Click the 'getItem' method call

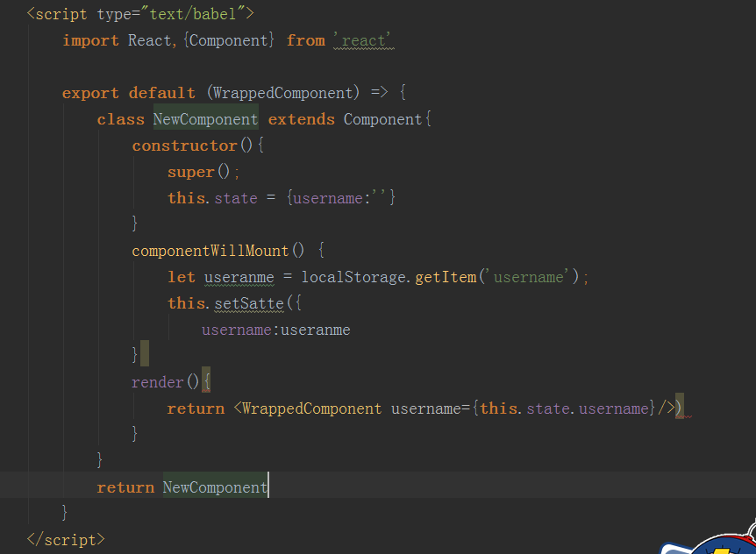(x=447, y=277)
